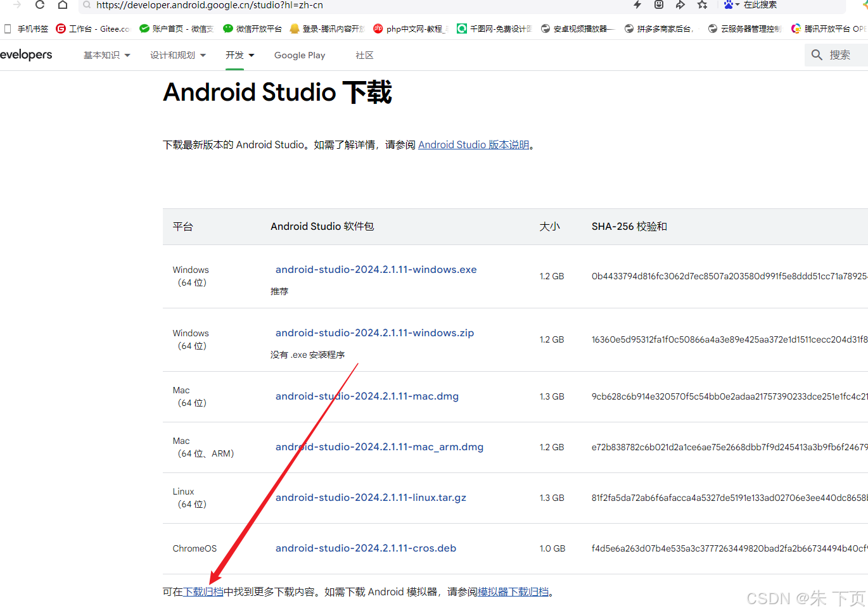Viewport: 868px width, 613px height.
Task: Click the 没有 .exe 安装程序 note
Action: (307, 355)
